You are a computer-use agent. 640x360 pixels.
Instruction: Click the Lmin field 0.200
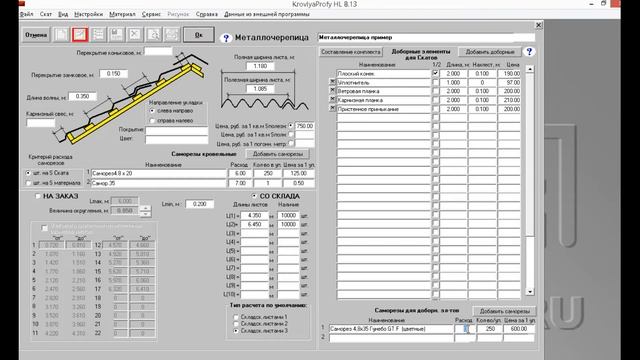coord(199,204)
